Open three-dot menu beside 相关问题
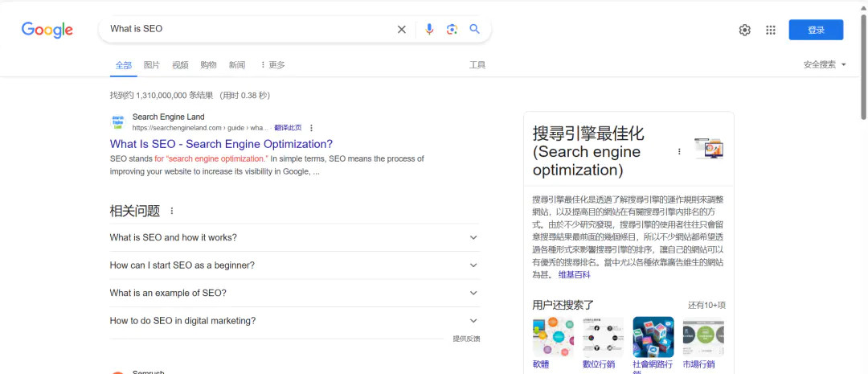This screenshot has width=868, height=374. tap(172, 211)
